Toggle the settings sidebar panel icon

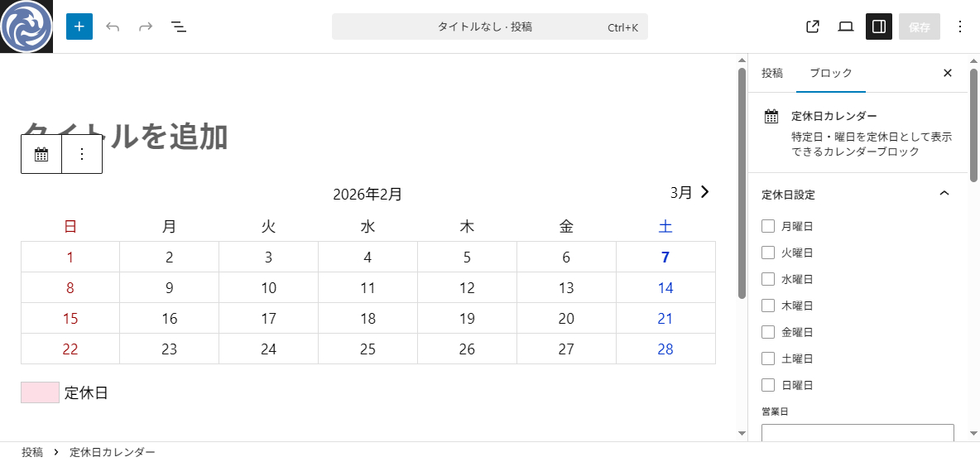(x=879, y=26)
